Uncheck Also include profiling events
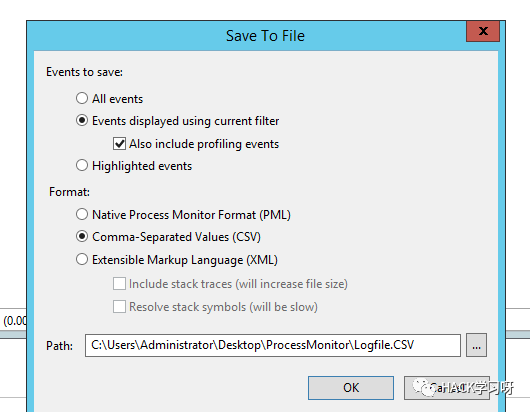This screenshot has width=530, height=412. point(119,143)
